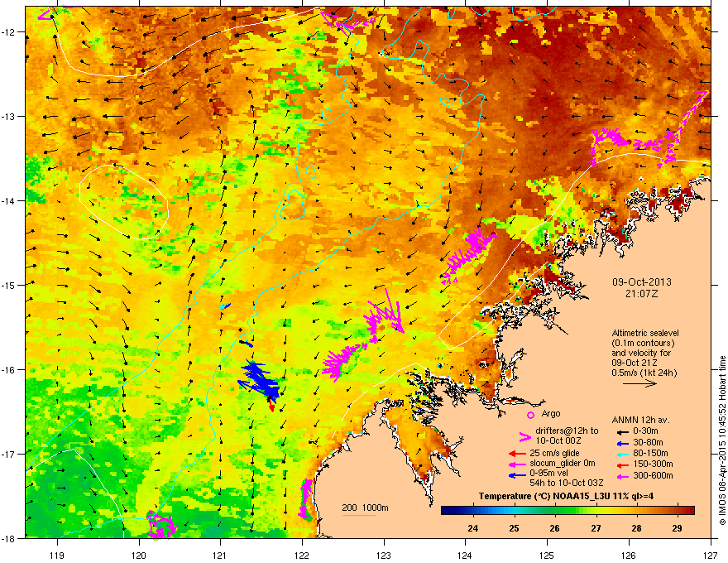728x563 pixels.
Task: Click the '54h to 10-Oct 03Z' legend text
Action: point(567,484)
